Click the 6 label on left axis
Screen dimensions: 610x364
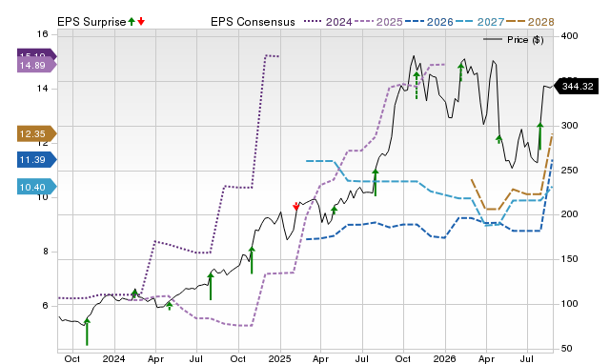46,306
